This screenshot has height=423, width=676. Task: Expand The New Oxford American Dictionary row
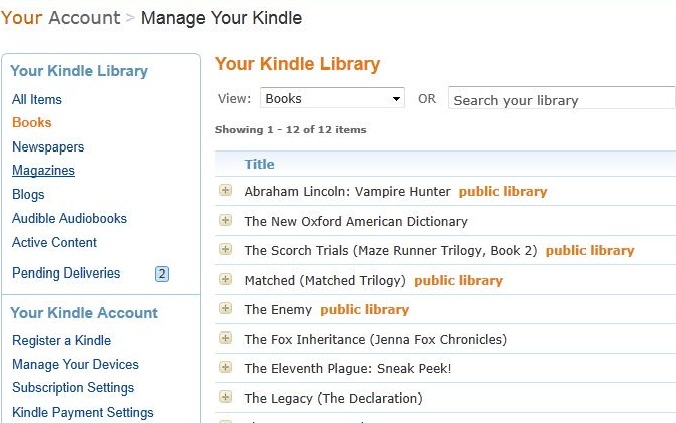(x=225, y=220)
